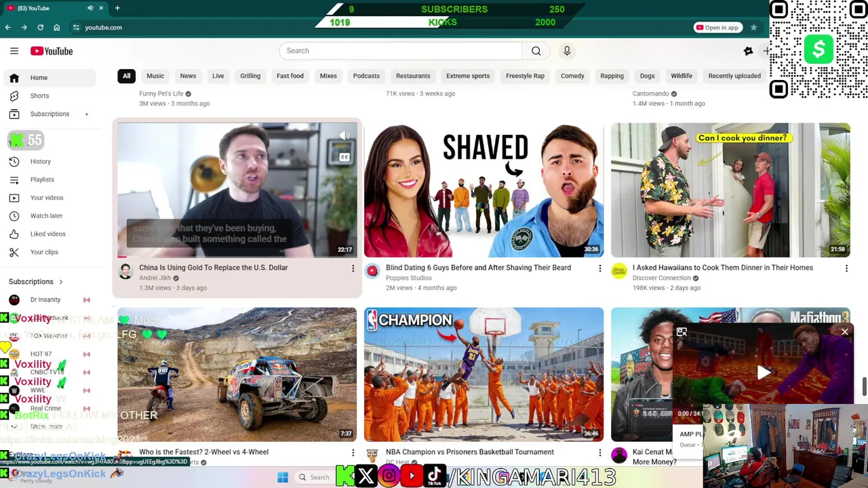
Task: Open the YouTube guide hamburger menu
Action: [x=14, y=51]
